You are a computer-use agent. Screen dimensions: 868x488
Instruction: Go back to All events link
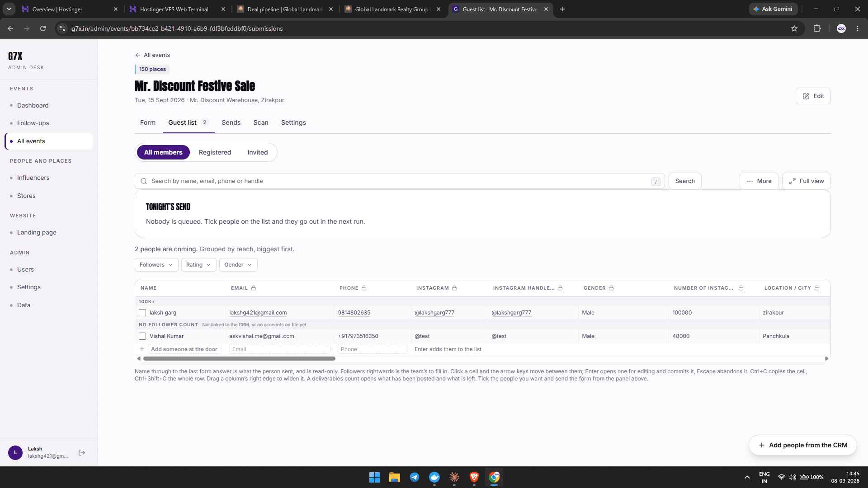[x=152, y=55]
